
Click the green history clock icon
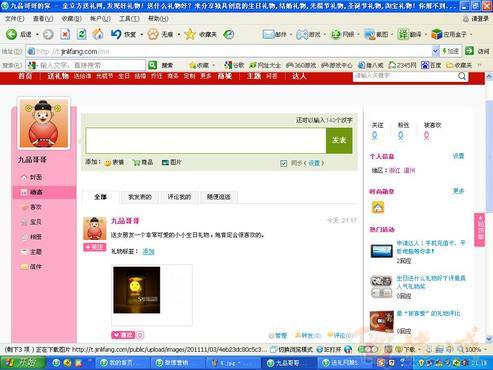coord(229,34)
